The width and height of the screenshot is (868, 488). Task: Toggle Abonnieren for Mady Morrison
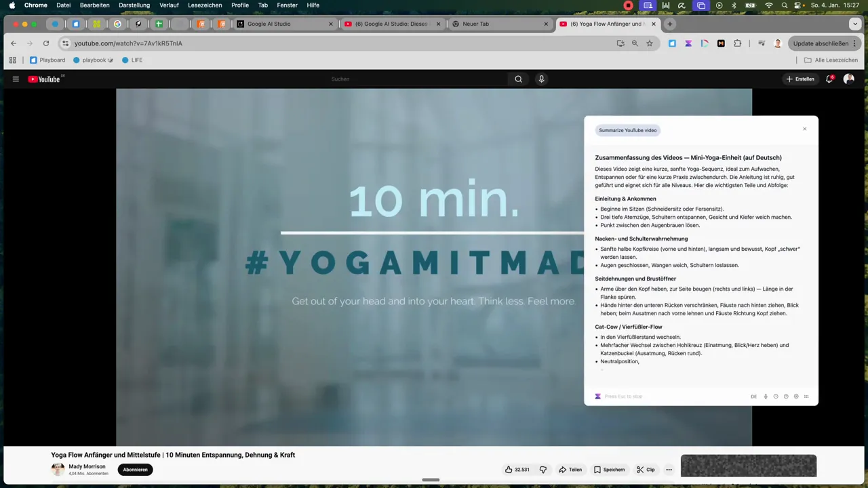pyautogui.click(x=135, y=470)
